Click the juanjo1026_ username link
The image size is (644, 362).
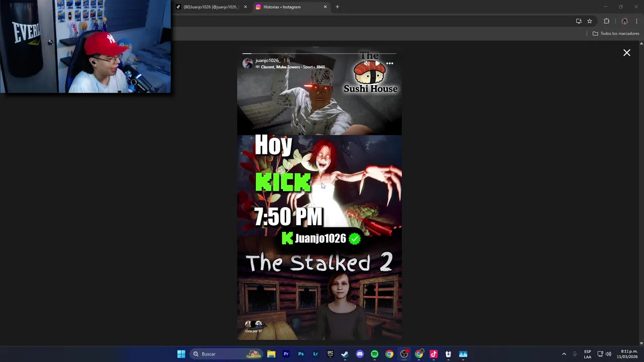coord(267,60)
